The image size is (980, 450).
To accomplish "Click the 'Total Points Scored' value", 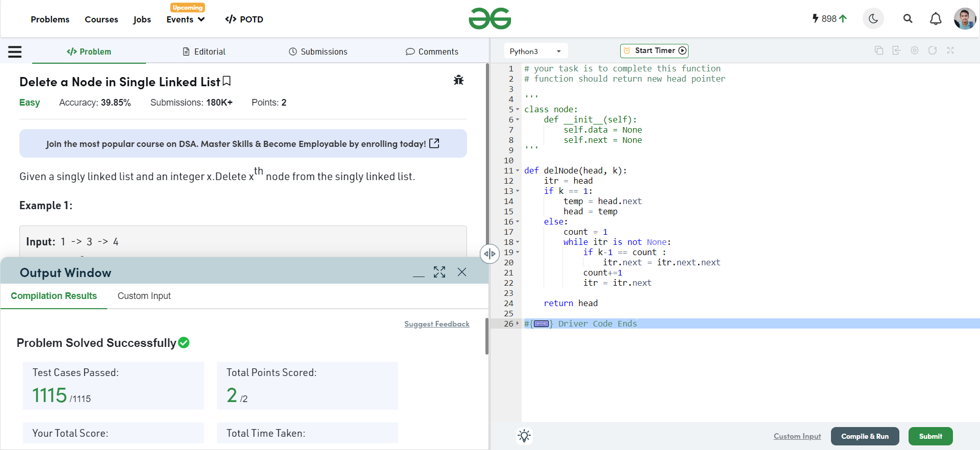I will [232, 395].
